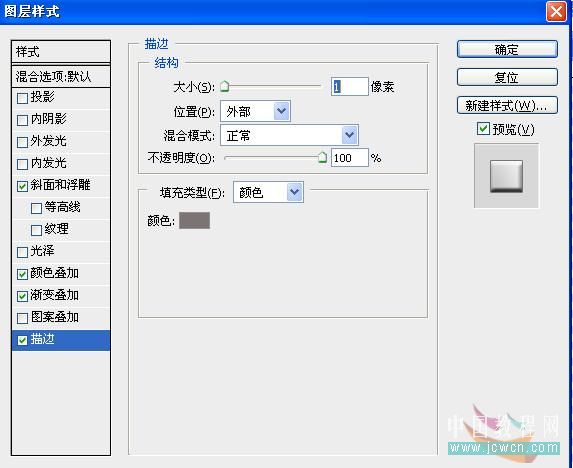This screenshot has width=573, height=468.
Task: Select the 内发光 style label
Action: click(x=48, y=163)
